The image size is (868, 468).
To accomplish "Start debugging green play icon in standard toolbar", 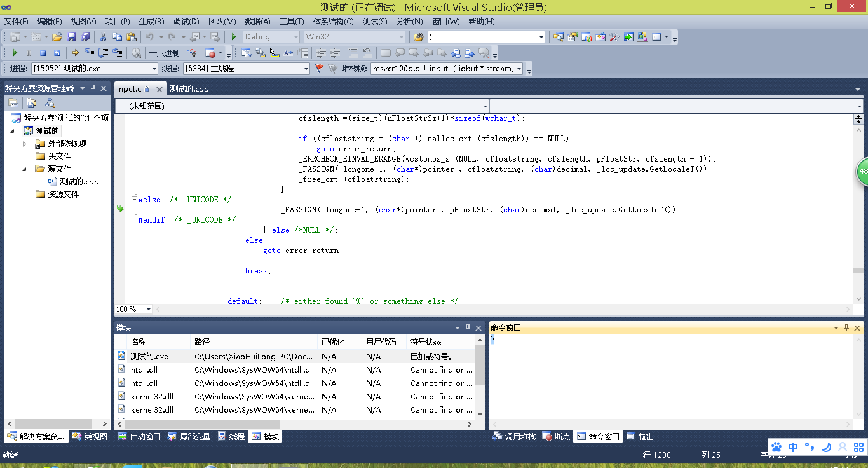I will [234, 37].
